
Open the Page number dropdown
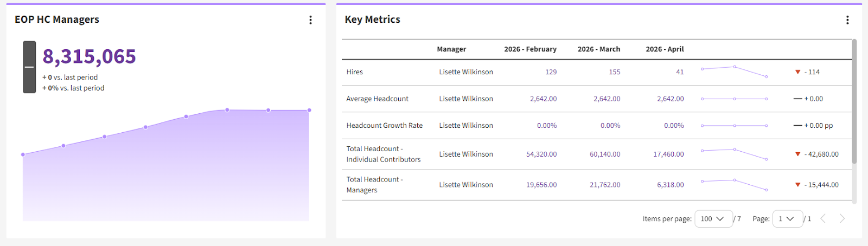coord(787,219)
